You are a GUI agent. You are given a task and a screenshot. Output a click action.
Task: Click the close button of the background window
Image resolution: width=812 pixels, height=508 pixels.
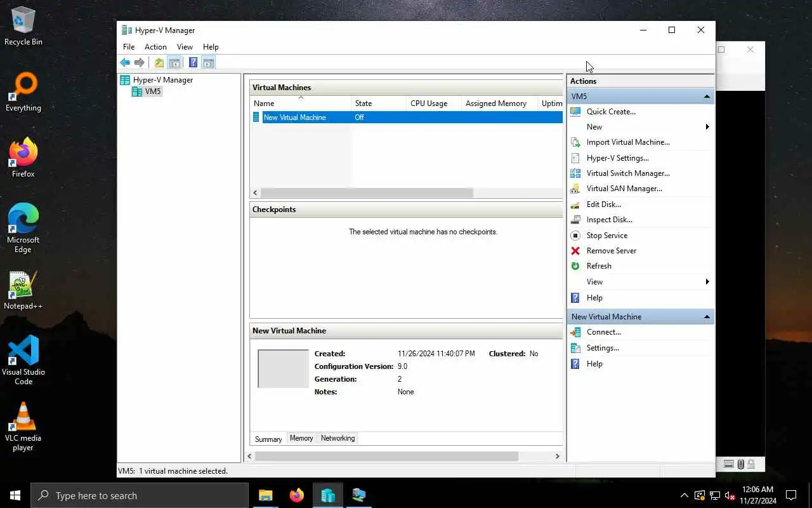750,50
